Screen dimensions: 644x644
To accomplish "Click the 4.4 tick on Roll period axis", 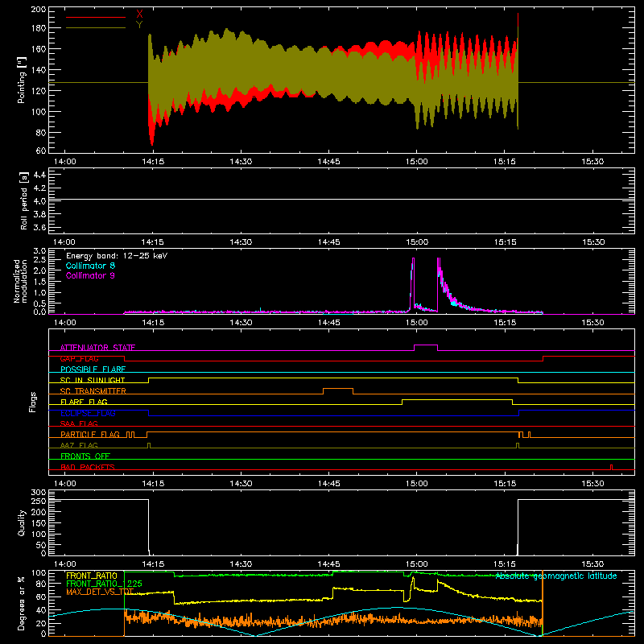I will (39, 175).
